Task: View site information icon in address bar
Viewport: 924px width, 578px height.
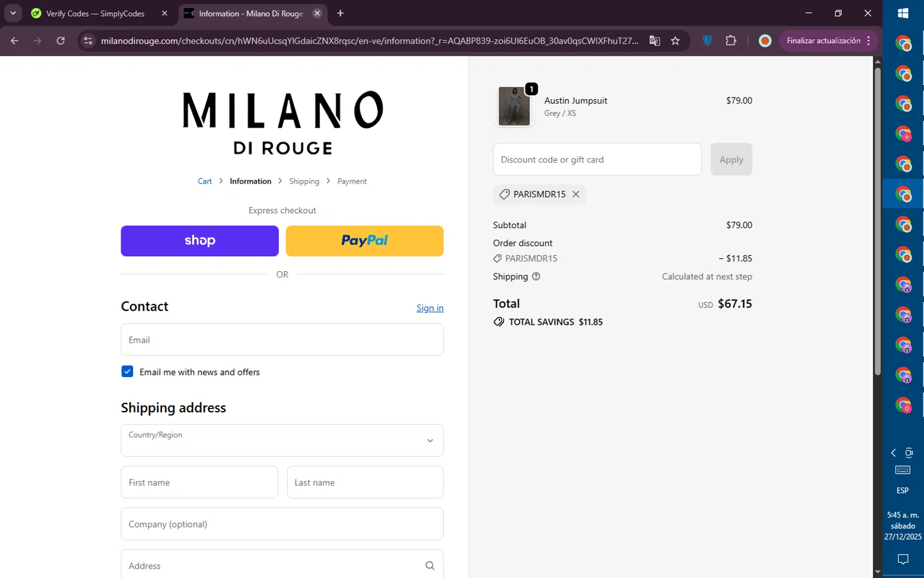Action: click(88, 41)
